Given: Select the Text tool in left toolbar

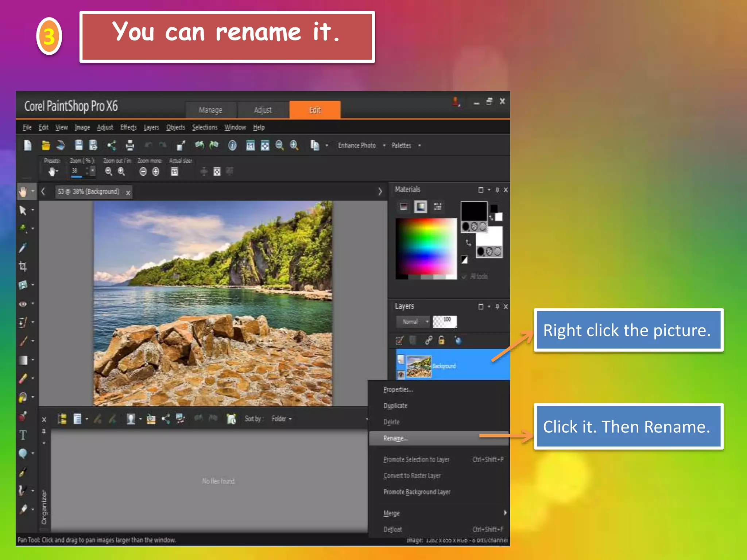Looking at the screenshot, I should (23, 435).
